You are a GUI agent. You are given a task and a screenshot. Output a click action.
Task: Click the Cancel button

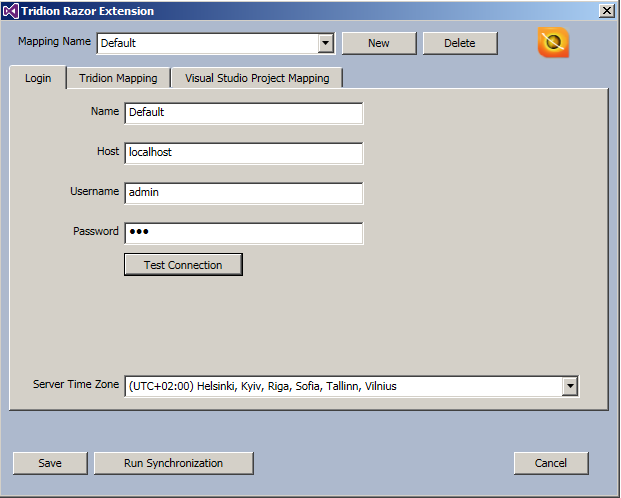point(551,463)
